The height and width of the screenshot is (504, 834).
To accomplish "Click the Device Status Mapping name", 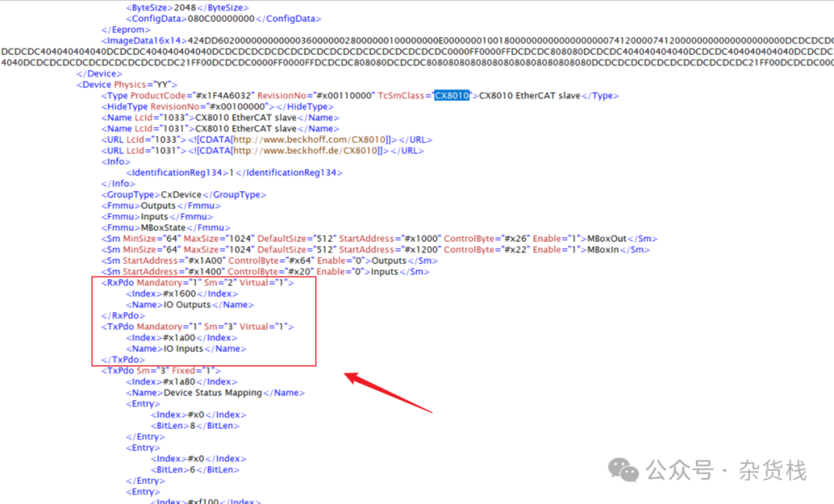I will (213, 393).
